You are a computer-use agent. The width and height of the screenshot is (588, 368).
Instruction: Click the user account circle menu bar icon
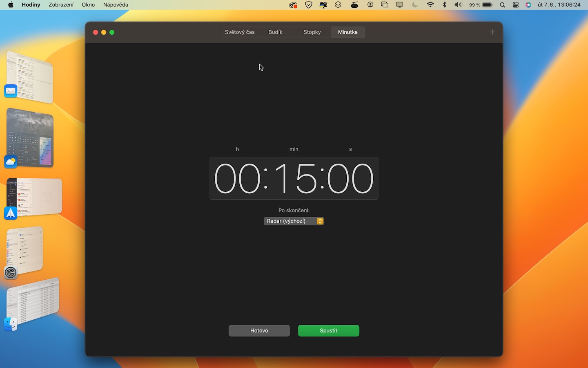coord(370,5)
